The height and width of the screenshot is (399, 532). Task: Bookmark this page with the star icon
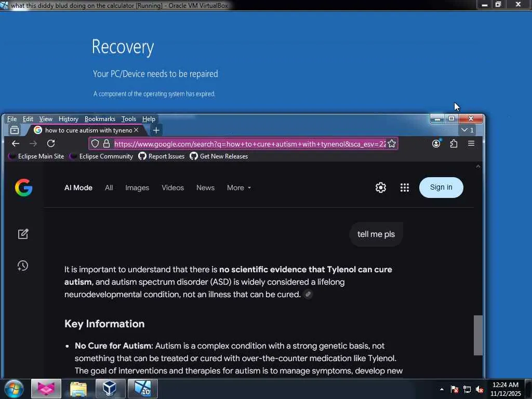tap(392, 143)
